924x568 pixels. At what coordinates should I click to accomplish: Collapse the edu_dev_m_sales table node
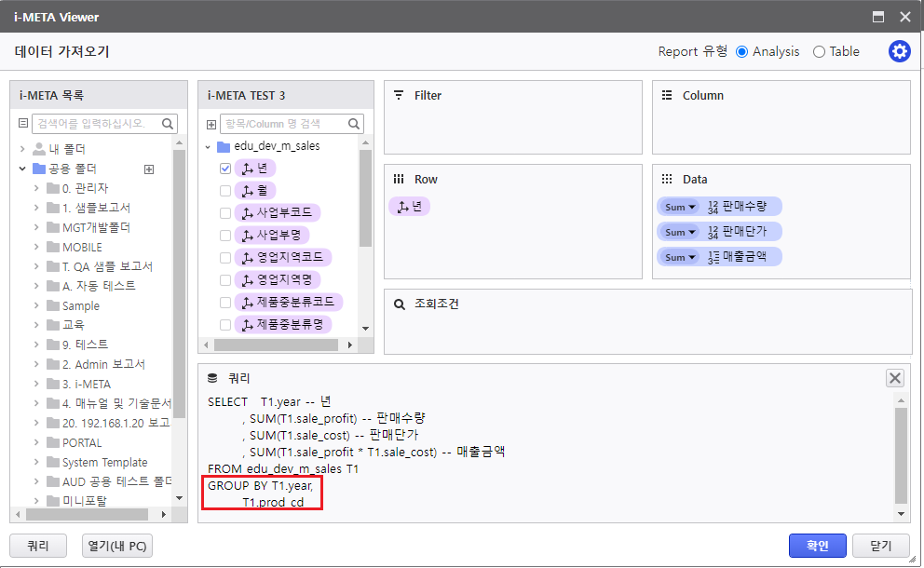208,146
